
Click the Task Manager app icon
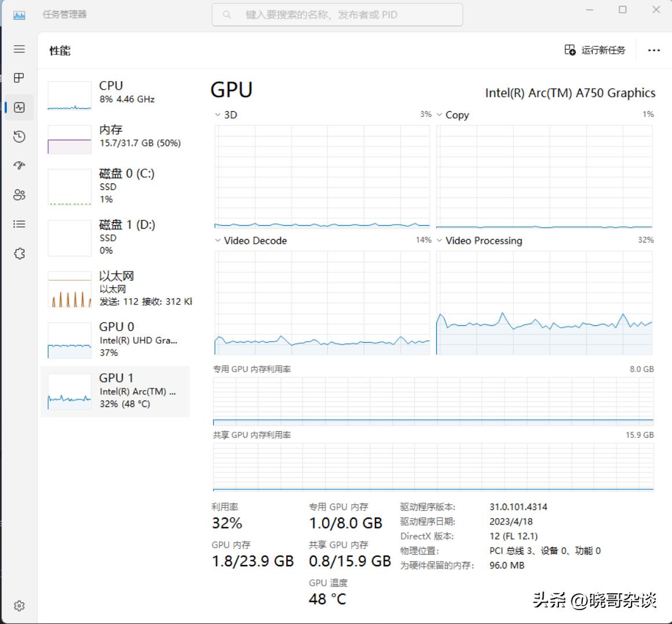(19, 16)
